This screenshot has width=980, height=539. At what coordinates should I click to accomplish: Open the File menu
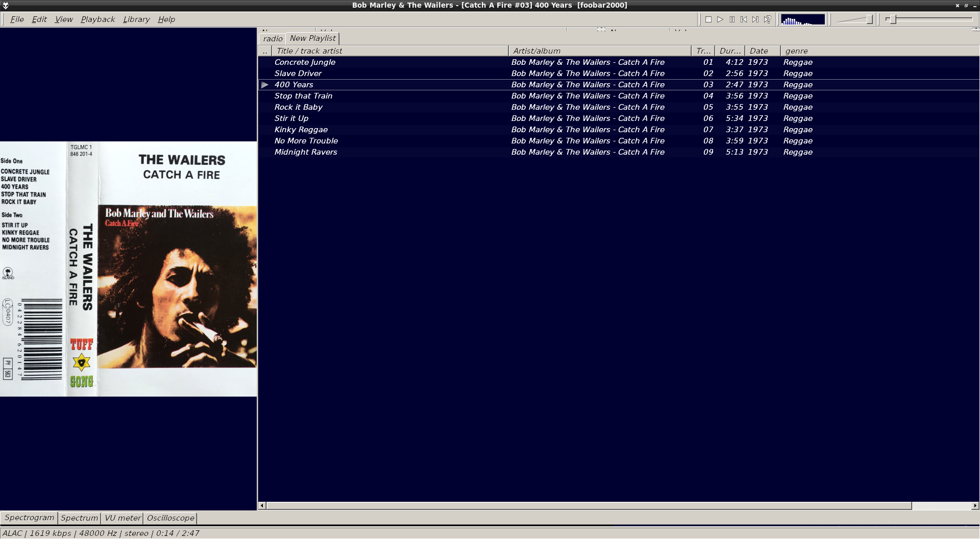[x=17, y=19]
